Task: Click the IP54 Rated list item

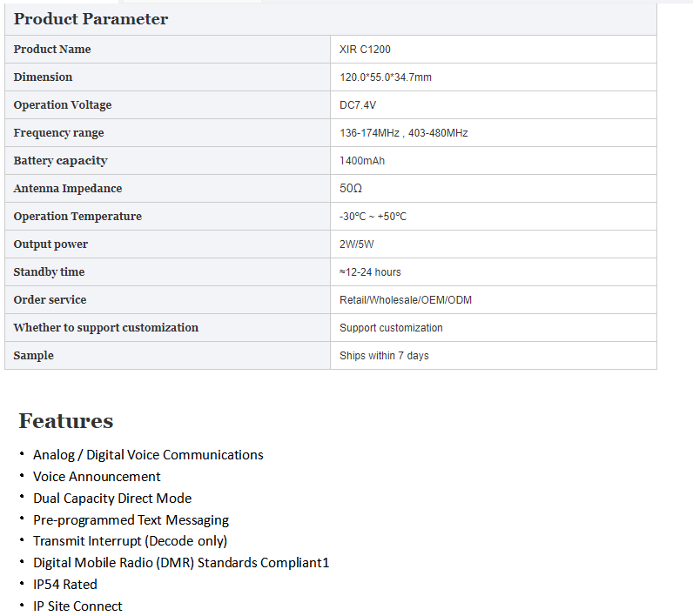Action: [65, 585]
